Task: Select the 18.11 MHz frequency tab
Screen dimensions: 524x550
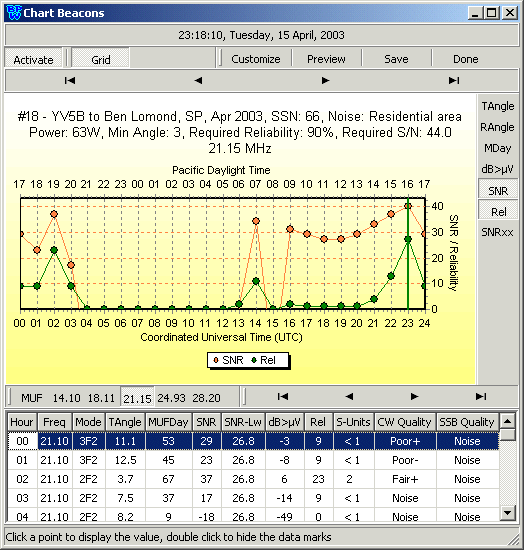Action: [101, 398]
